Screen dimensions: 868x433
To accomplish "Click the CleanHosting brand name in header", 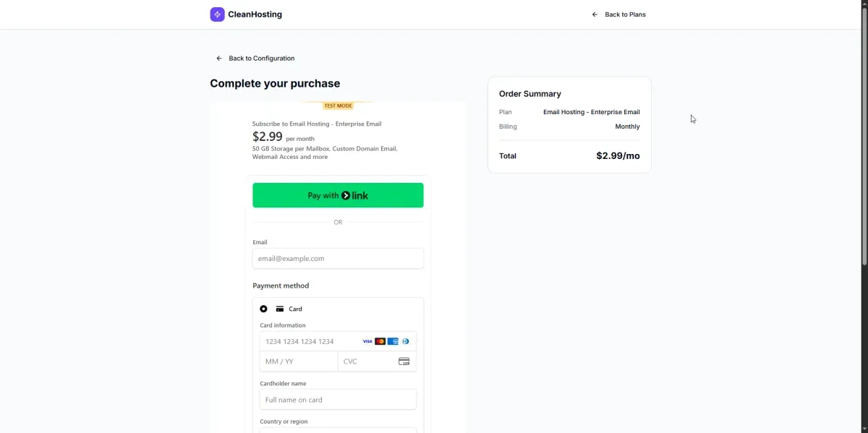I will coord(255,14).
